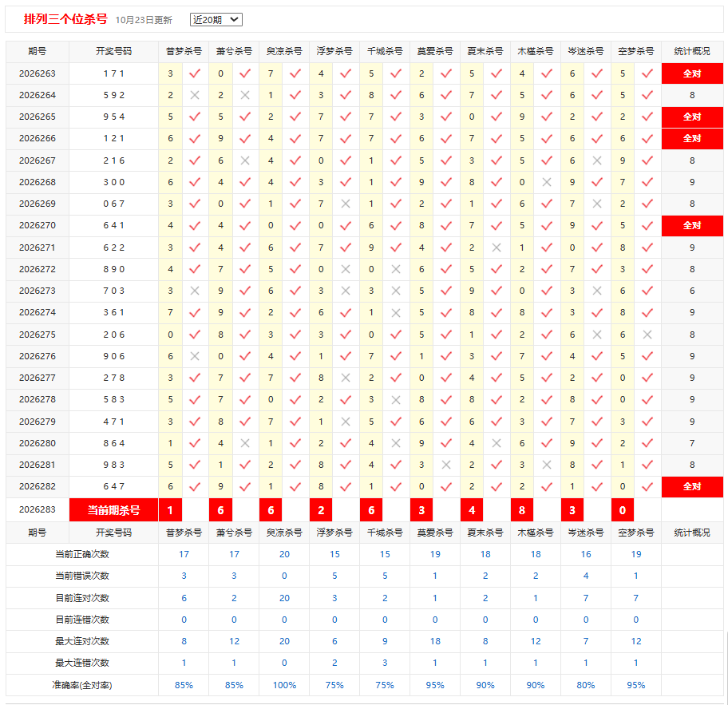This screenshot has height=705, width=728.
Task: Click the statistic 7 in row 2026280's 统计概况
Action: point(692,443)
